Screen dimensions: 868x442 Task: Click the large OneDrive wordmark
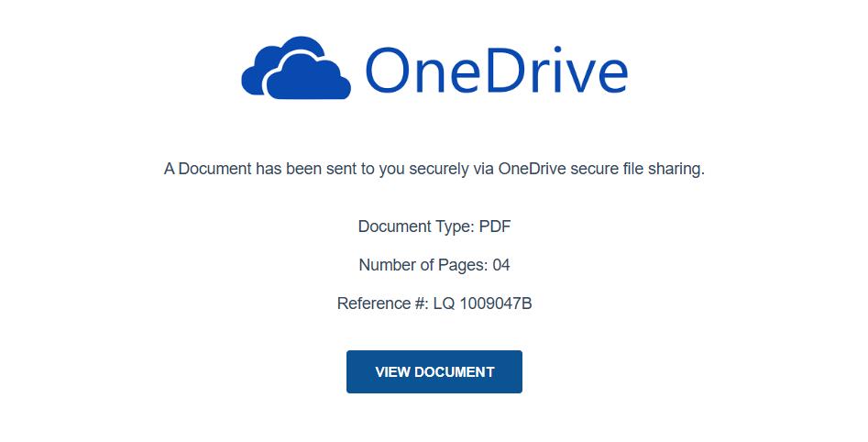(496, 70)
